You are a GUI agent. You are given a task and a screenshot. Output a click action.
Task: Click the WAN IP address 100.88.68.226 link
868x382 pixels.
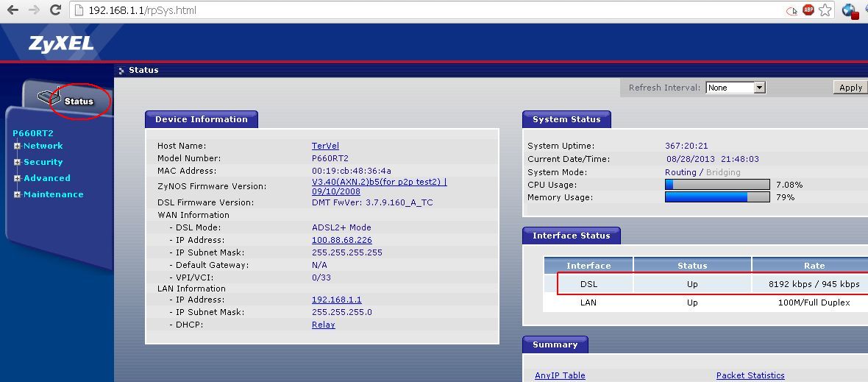click(341, 240)
